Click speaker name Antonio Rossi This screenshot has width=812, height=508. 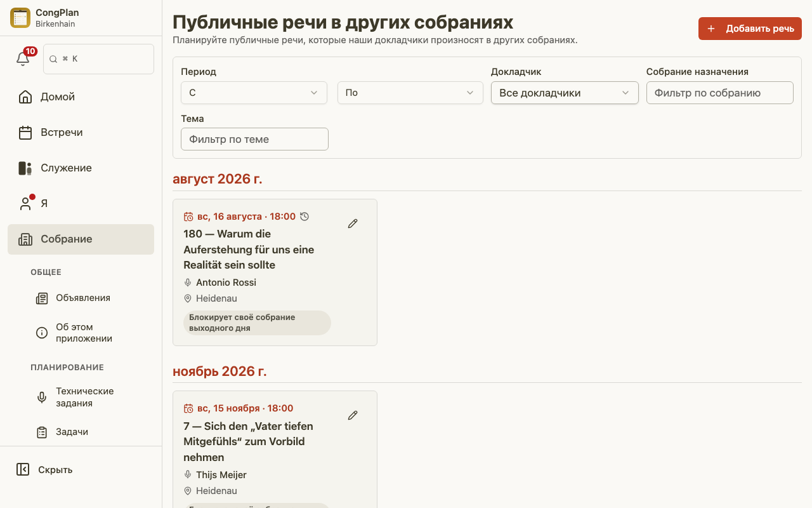(x=226, y=283)
